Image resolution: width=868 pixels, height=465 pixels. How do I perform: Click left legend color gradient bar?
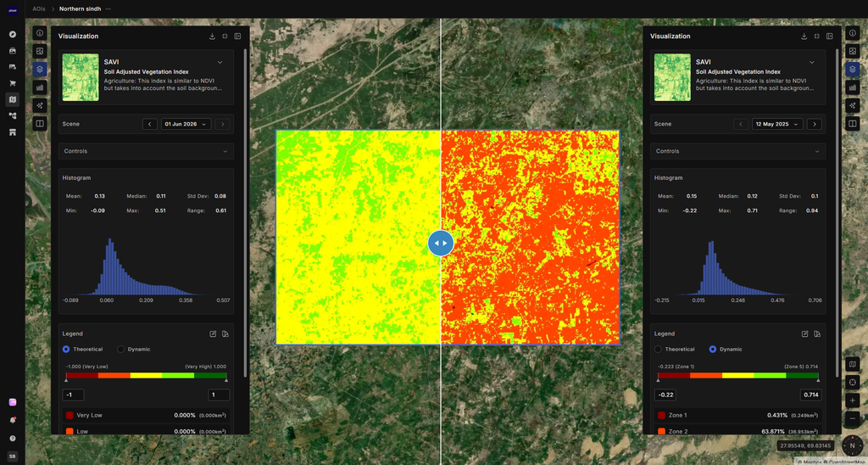(146, 375)
